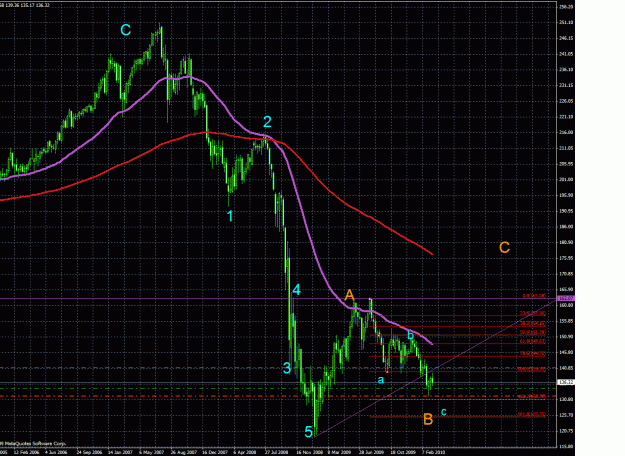This screenshot has width=625, height=456.
Task: Click the 246.15 price axis value
Action: click(566, 38)
